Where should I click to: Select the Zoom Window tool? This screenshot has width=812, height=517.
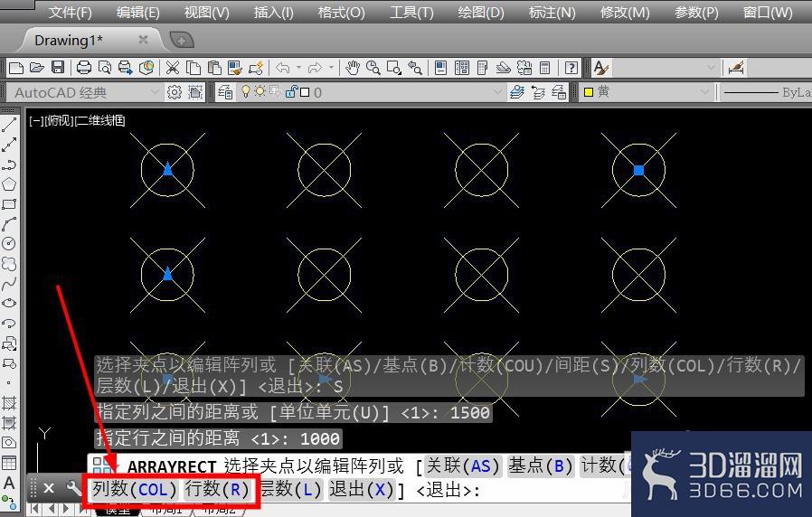pyautogui.click(x=394, y=68)
